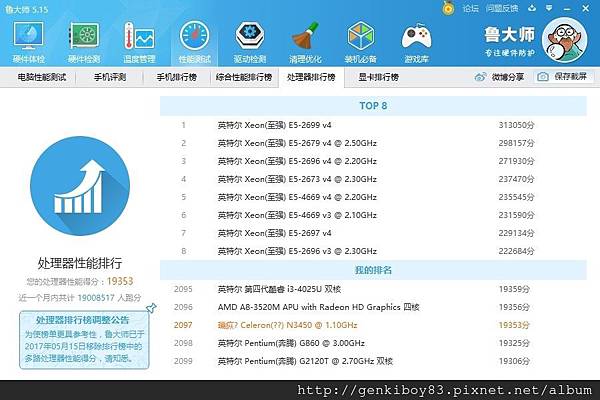This screenshot has height=400, width=600.
Task: Select rank 1 row Xeon E5-2699 v4
Action: pyautogui.click(x=373, y=125)
